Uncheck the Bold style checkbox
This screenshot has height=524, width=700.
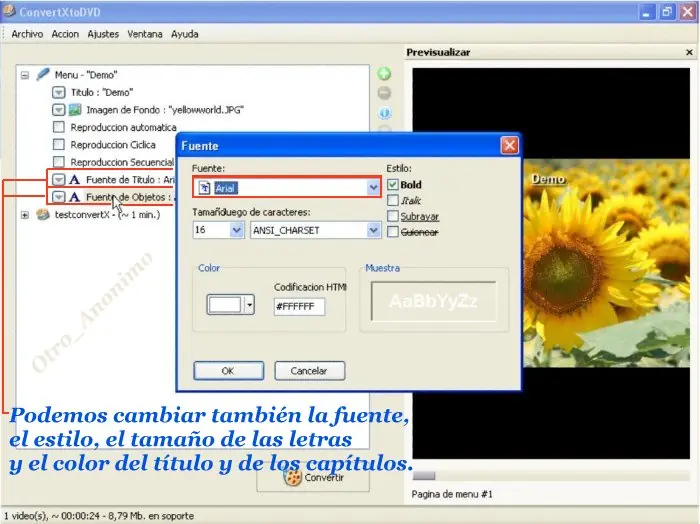(392, 184)
